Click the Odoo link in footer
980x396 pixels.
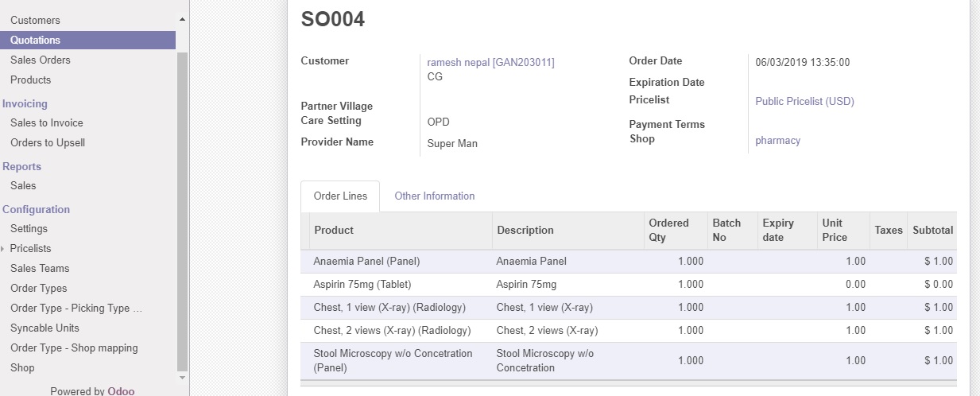pyautogui.click(x=122, y=390)
